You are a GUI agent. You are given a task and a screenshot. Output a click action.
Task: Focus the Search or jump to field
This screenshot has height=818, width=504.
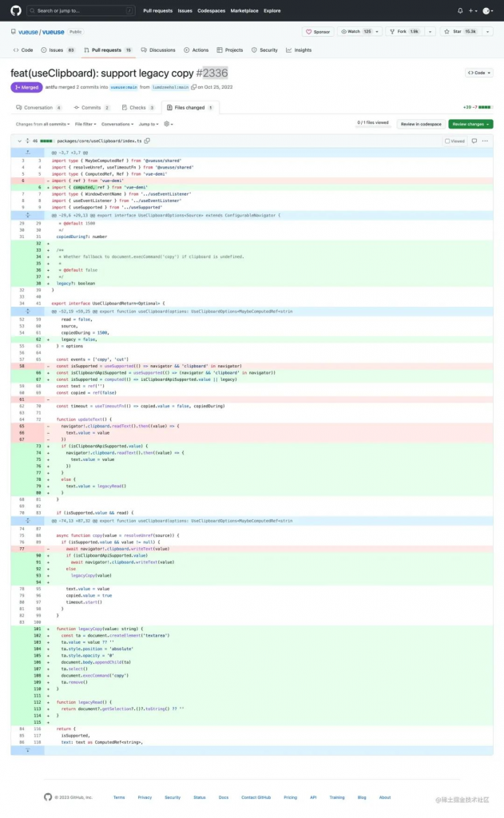click(81, 10)
